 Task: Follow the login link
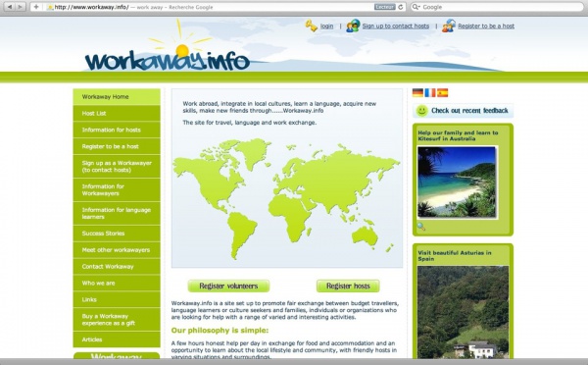tap(326, 26)
